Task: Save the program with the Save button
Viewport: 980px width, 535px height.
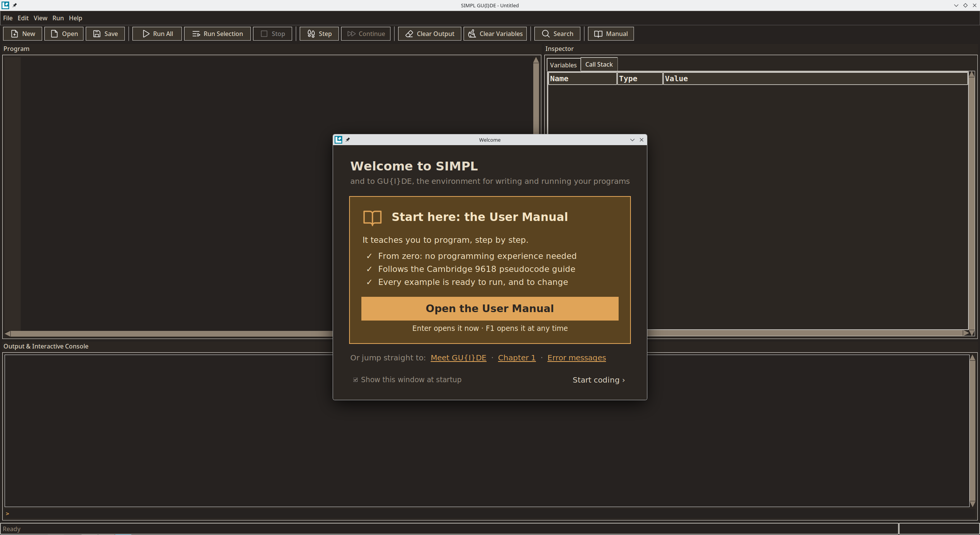Action: coord(105,34)
